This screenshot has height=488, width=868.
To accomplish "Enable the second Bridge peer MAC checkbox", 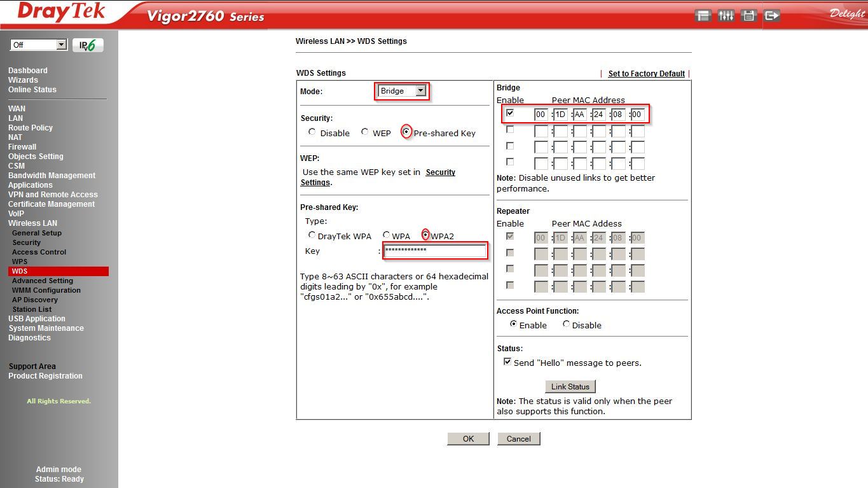I will tap(509, 130).
